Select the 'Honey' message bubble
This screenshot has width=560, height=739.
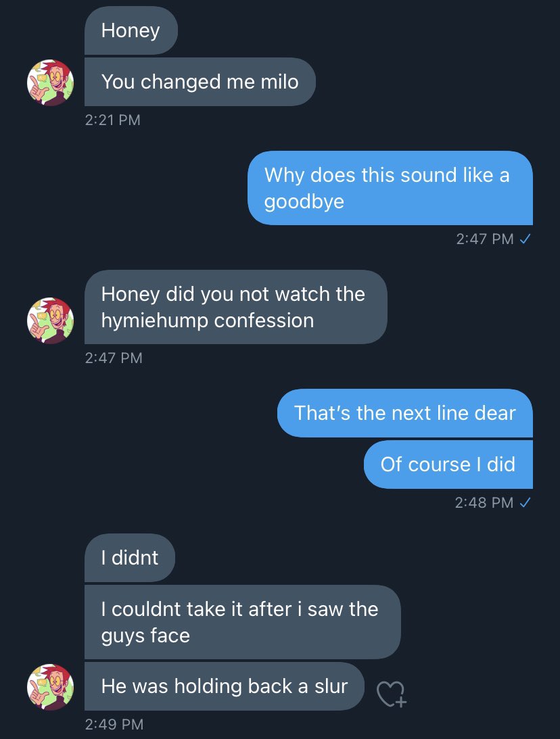(131, 30)
